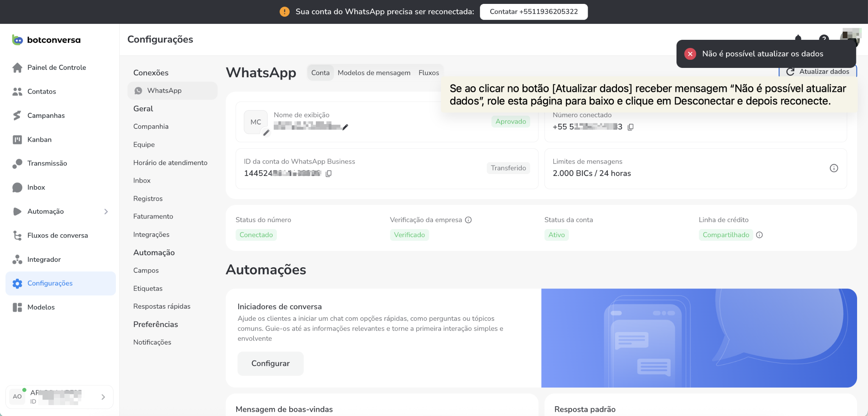Expand the account switcher chevron

coord(103,397)
